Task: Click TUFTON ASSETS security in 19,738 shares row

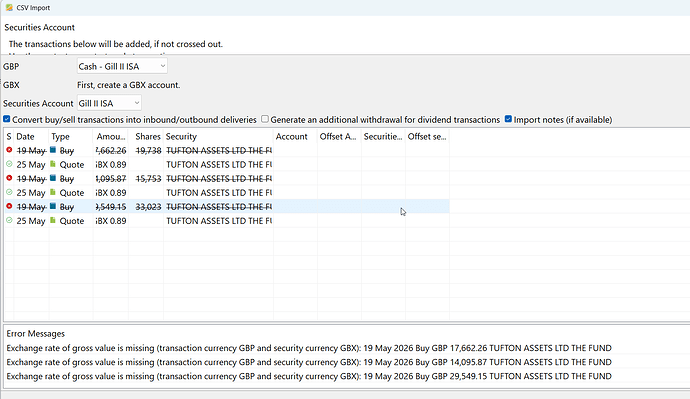Action: pyautogui.click(x=219, y=150)
